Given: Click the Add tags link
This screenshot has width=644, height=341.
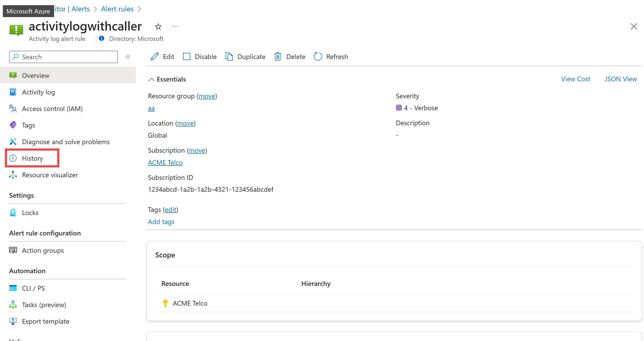Looking at the screenshot, I should click(x=161, y=222).
